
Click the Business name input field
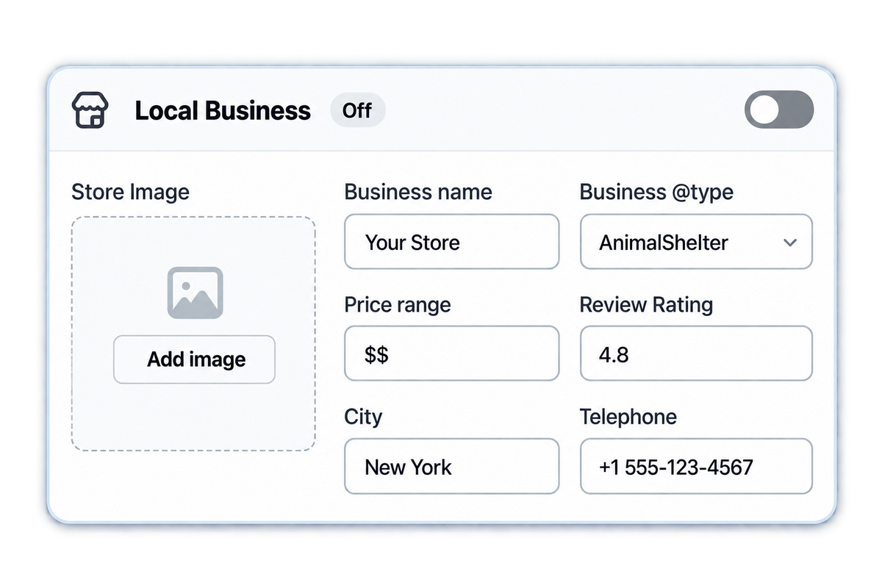pos(451,242)
